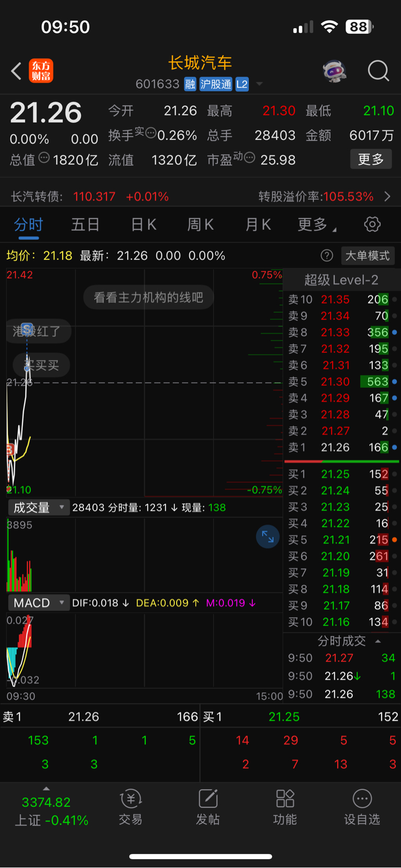Image resolution: width=401 pixels, height=868 pixels.
Task: Select 卖1 order at 21.26
Action: [x=342, y=447]
